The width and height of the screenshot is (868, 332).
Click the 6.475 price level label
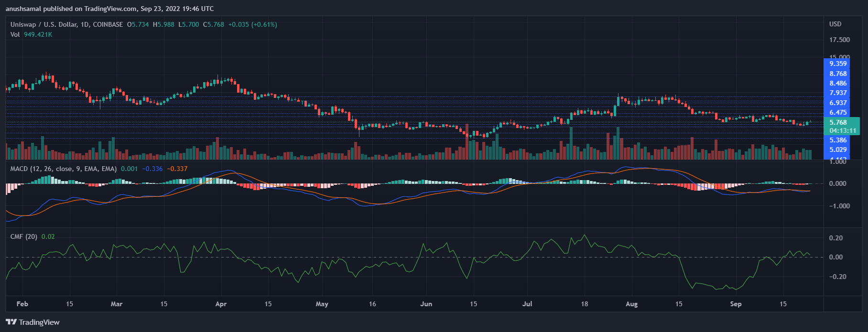(838, 112)
